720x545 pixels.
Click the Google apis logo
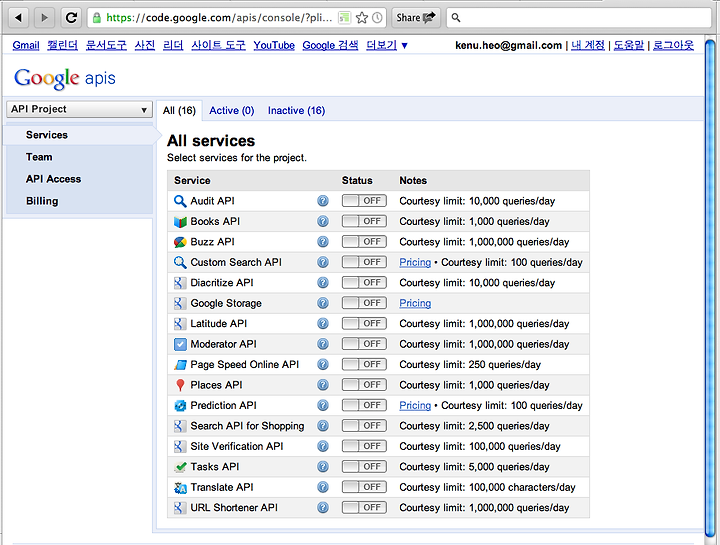65,79
